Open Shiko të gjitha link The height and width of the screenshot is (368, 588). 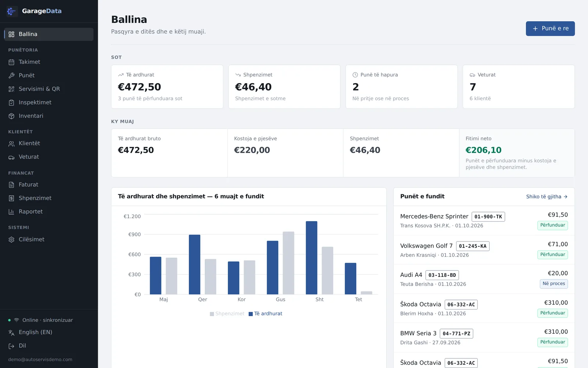(x=547, y=197)
